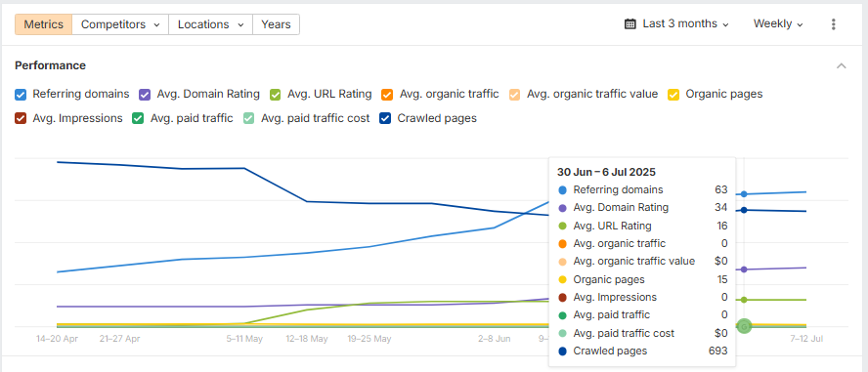Click the Referring domains 63 value in tooltip
The image size is (868, 372).
pos(720,189)
